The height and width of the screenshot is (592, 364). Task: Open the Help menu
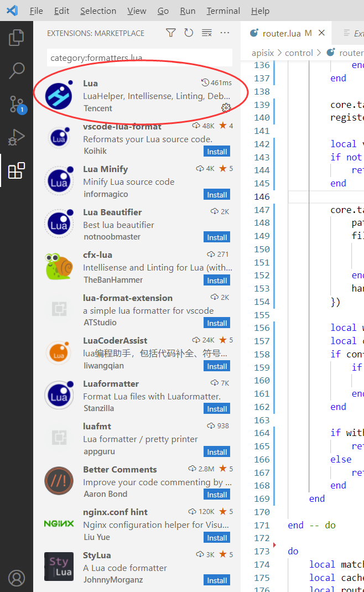coord(260,11)
